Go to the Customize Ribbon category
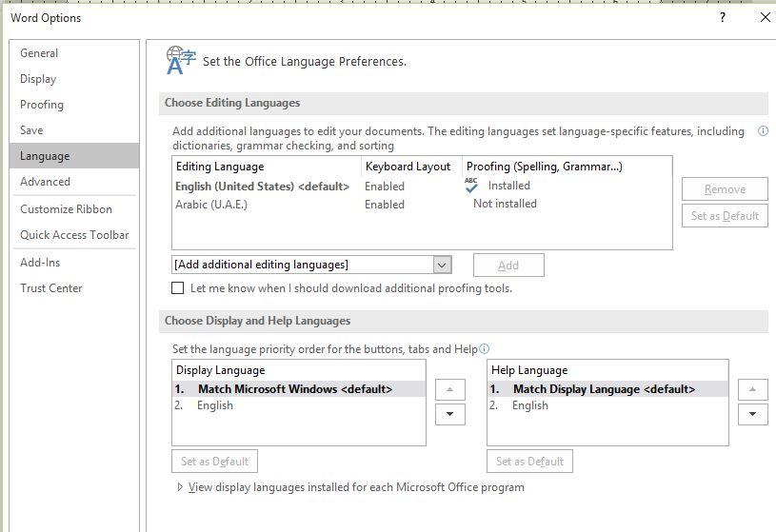 coord(66,209)
